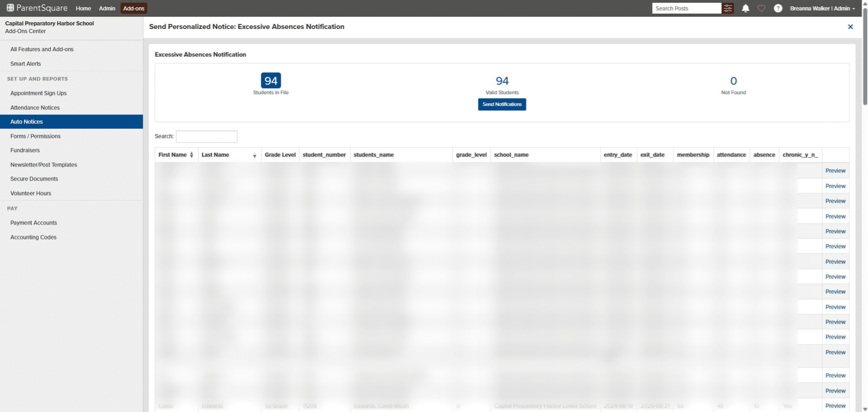Click the appreciations heart icon

point(762,8)
